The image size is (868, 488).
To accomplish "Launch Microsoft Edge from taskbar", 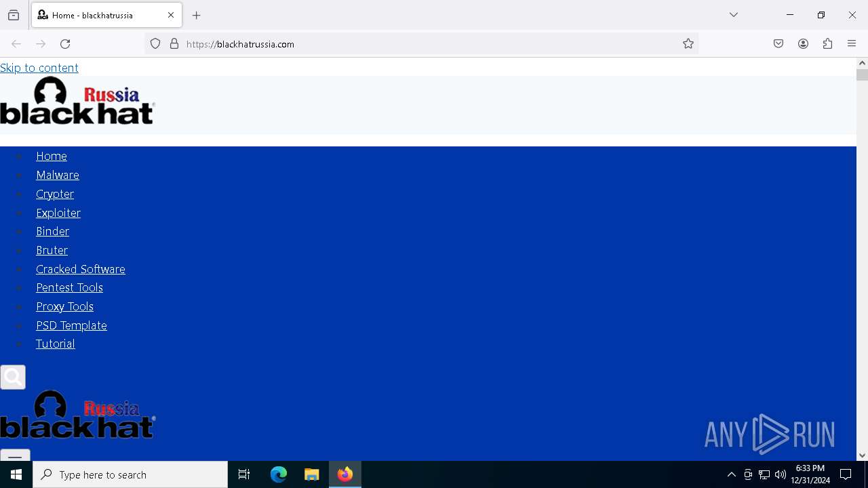I will click(279, 474).
